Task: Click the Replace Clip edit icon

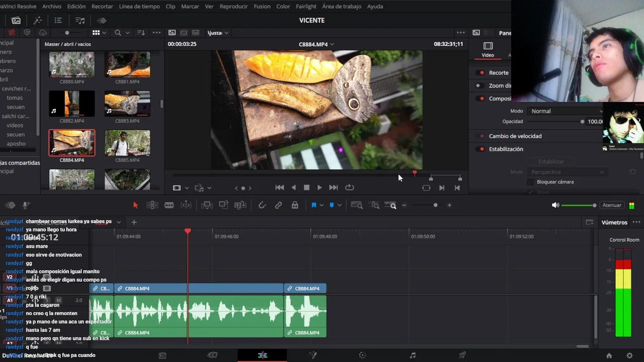Action: (x=240, y=205)
